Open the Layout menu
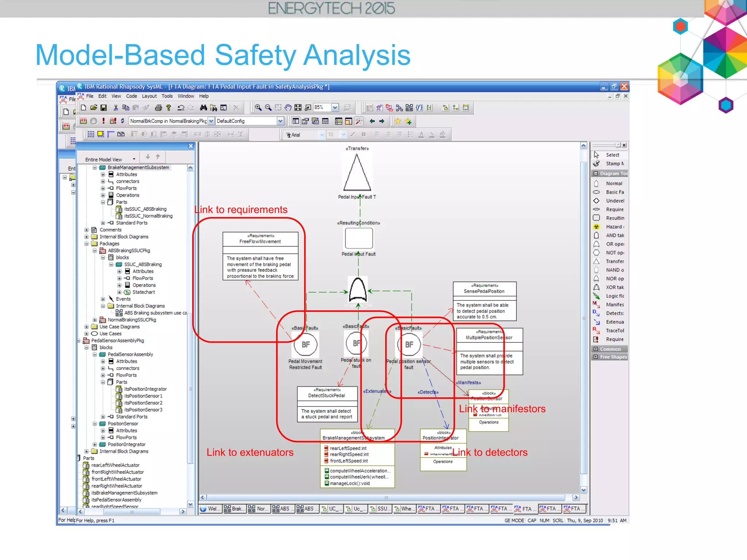 (x=149, y=96)
